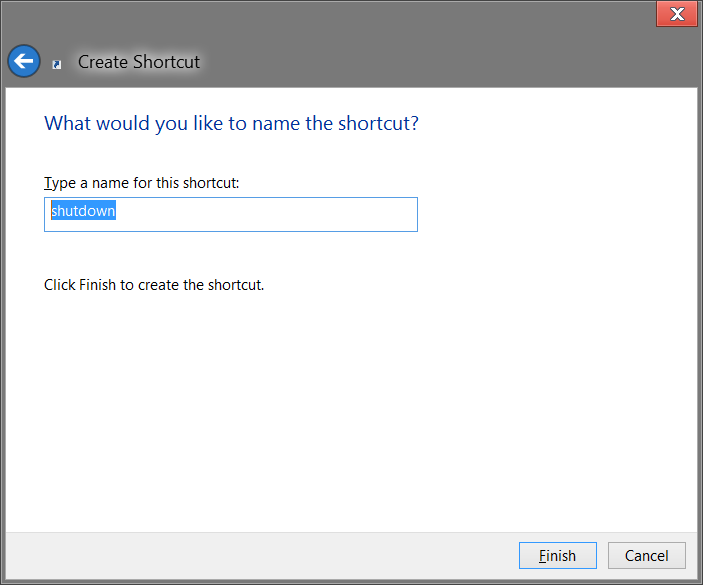Click the word "shortcut?" in the blue heading
703x585 pixels.
click(380, 124)
